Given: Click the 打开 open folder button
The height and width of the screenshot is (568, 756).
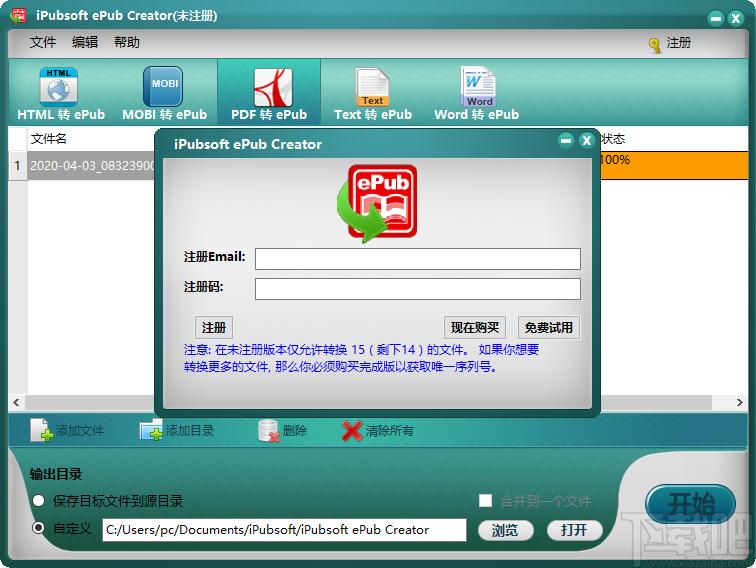Looking at the screenshot, I should click(574, 530).
